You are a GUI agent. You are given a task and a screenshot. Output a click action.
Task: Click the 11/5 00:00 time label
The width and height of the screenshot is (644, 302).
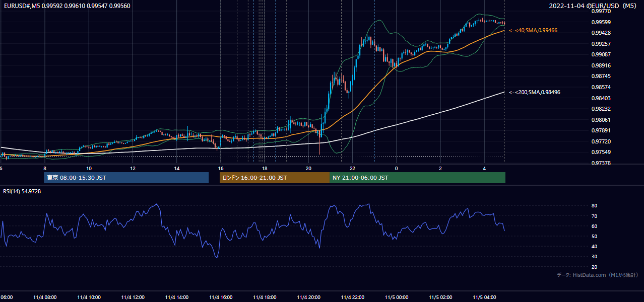[x=397, y=297]
